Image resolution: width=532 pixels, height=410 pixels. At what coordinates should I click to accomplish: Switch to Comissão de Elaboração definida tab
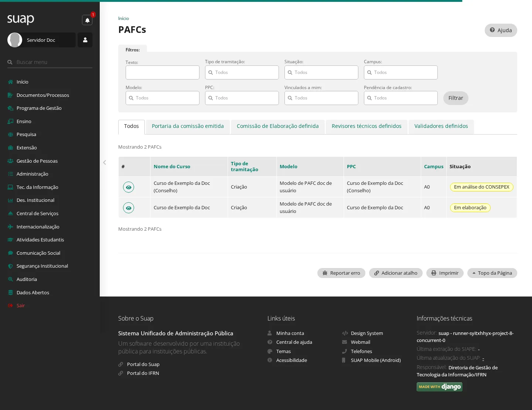278,127
